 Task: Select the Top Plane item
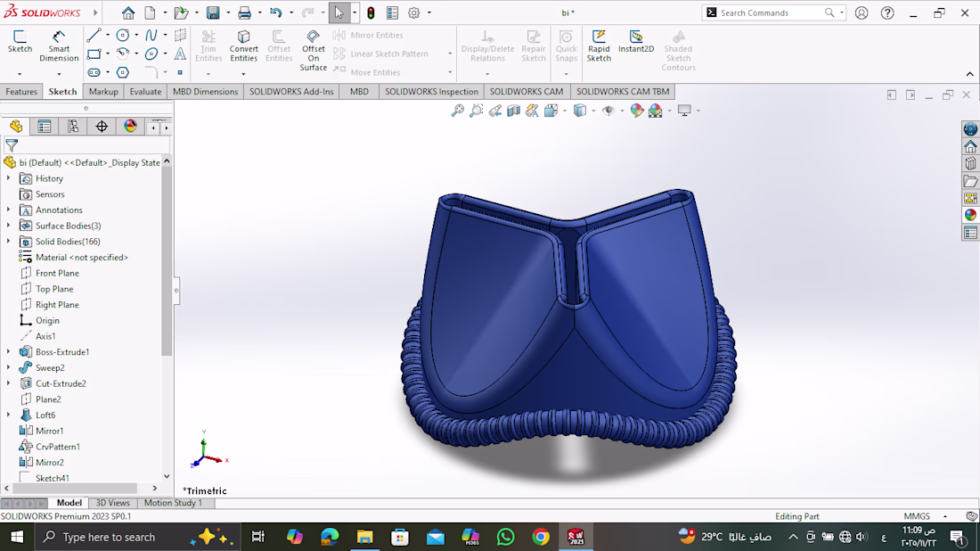(x=54, y=289)
